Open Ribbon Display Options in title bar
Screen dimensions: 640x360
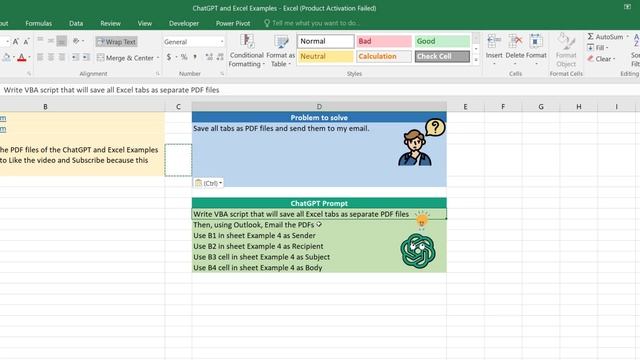tap(627, 7)
